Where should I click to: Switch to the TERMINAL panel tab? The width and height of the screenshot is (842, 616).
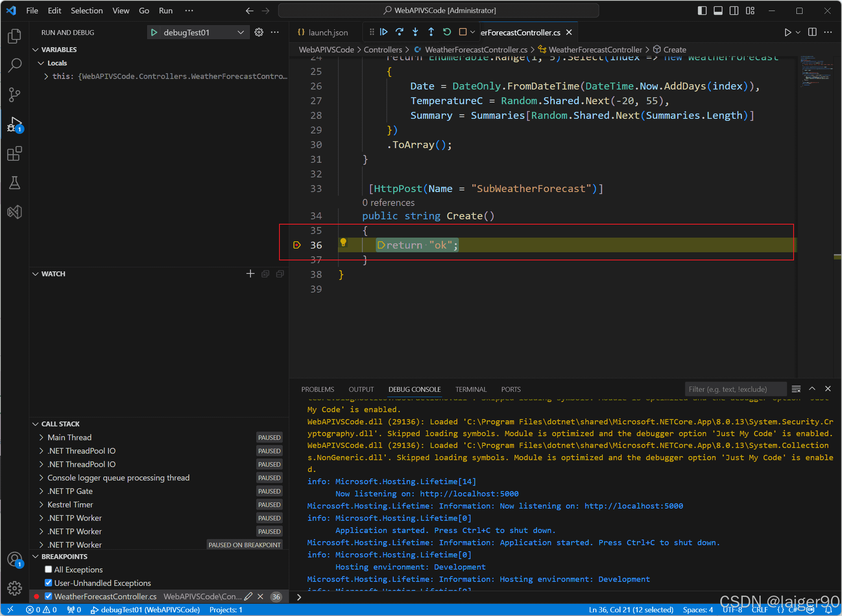tap(471, 389)
